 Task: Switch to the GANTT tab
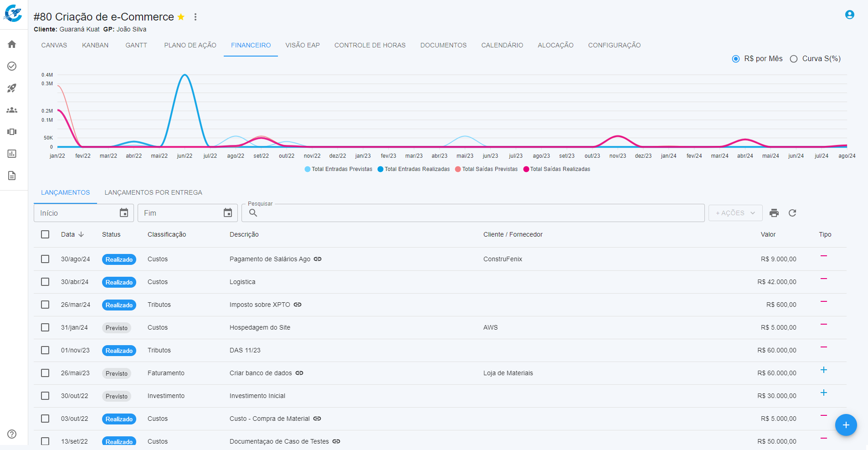136,45
